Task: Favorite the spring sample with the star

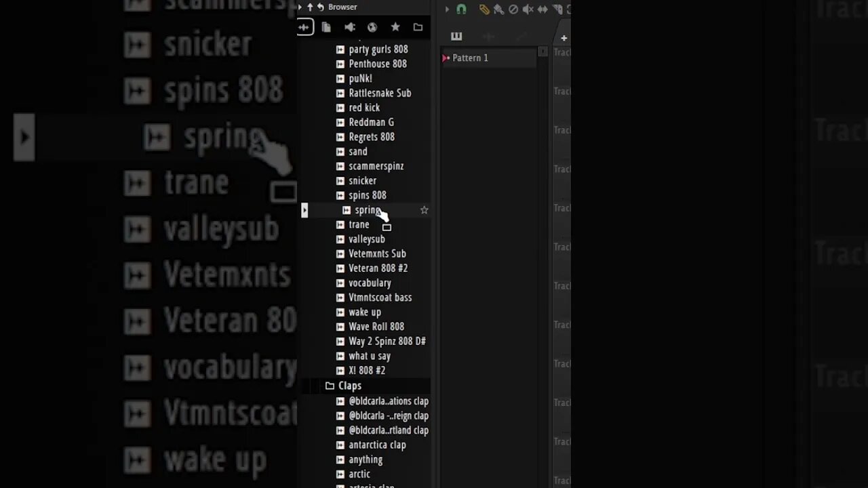Action: (425, 210)
